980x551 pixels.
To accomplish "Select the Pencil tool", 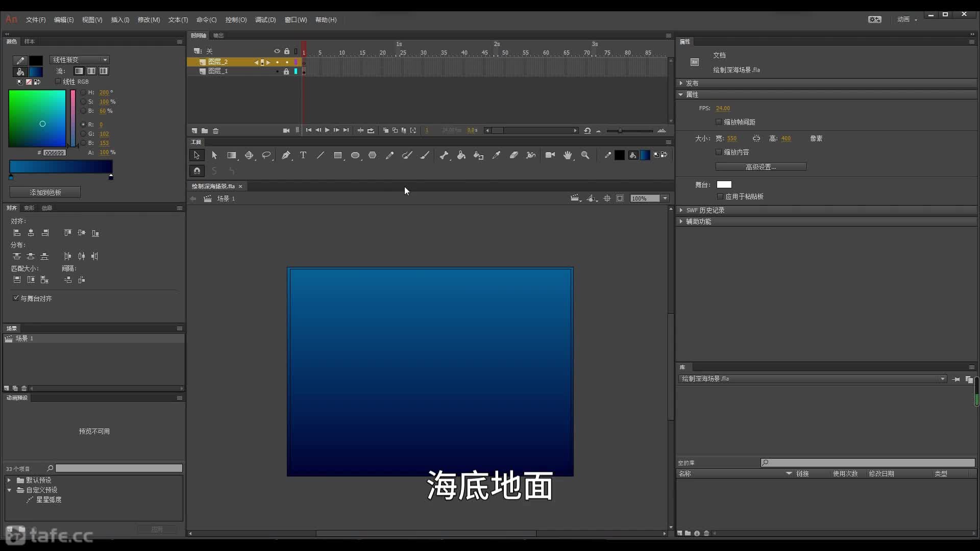I will [390, 155].
